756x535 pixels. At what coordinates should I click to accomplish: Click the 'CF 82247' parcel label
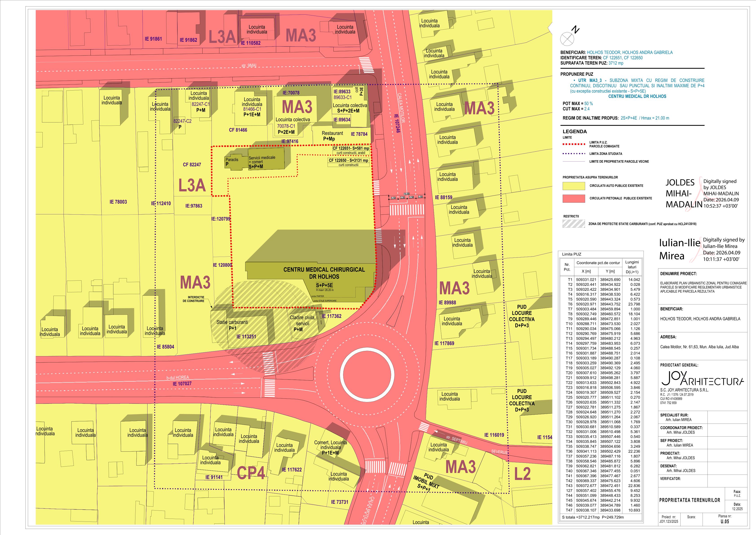pyautogui.click(x=192, y=165)
